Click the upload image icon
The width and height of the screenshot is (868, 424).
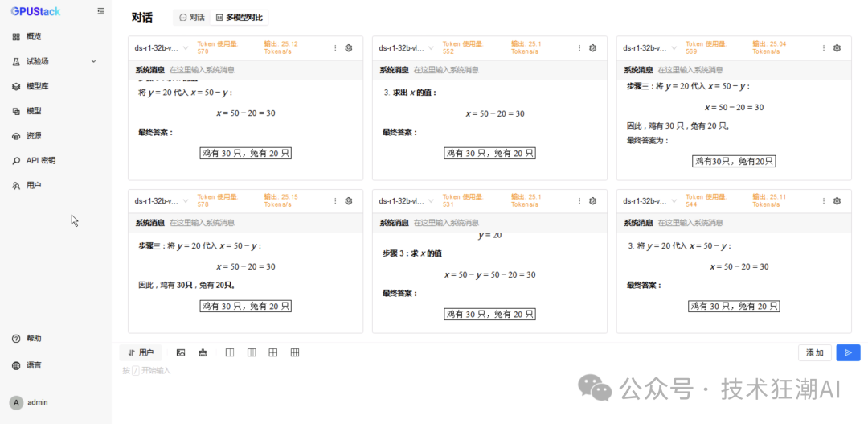click(x=181, y=352)
